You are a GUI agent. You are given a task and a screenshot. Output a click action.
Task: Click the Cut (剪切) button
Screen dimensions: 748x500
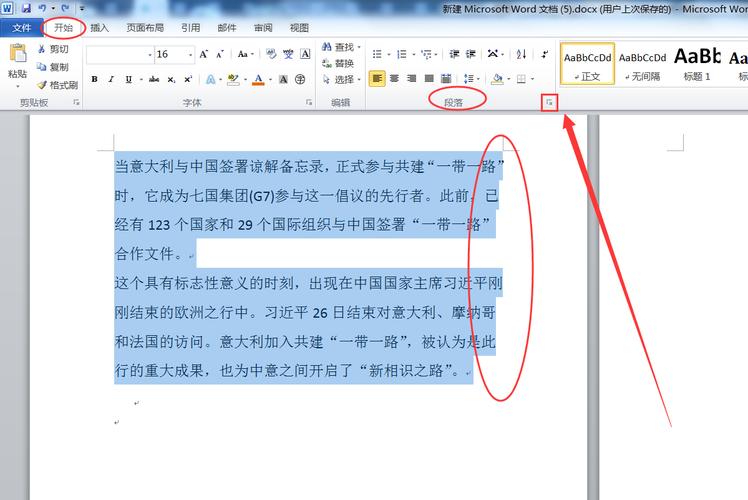53,49
